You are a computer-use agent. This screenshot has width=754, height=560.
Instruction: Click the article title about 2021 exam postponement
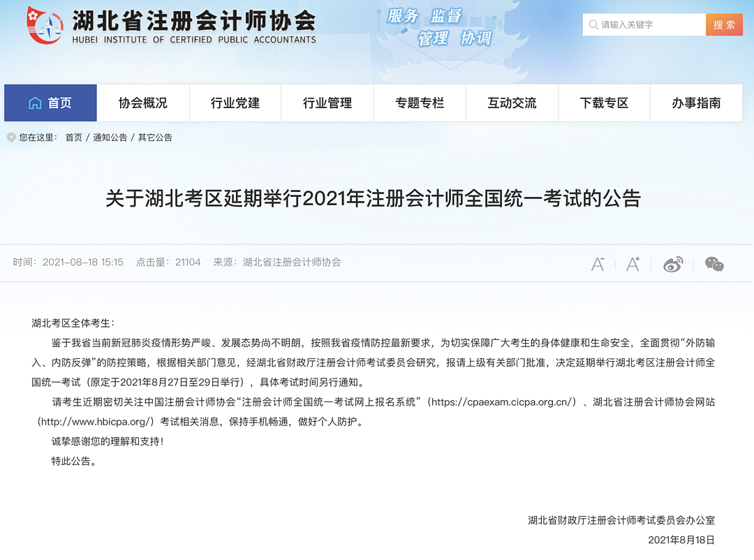pyautogui.click(x=373, y=198)
